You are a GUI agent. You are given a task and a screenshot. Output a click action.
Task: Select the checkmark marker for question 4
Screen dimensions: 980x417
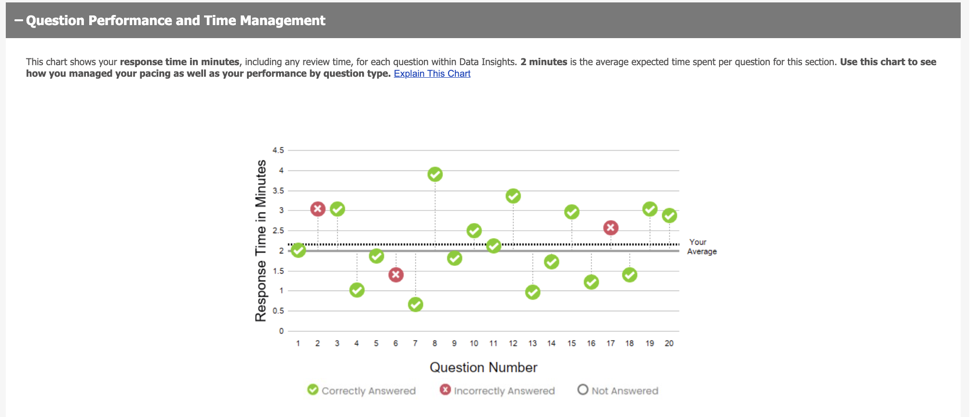tap(357, 290)
